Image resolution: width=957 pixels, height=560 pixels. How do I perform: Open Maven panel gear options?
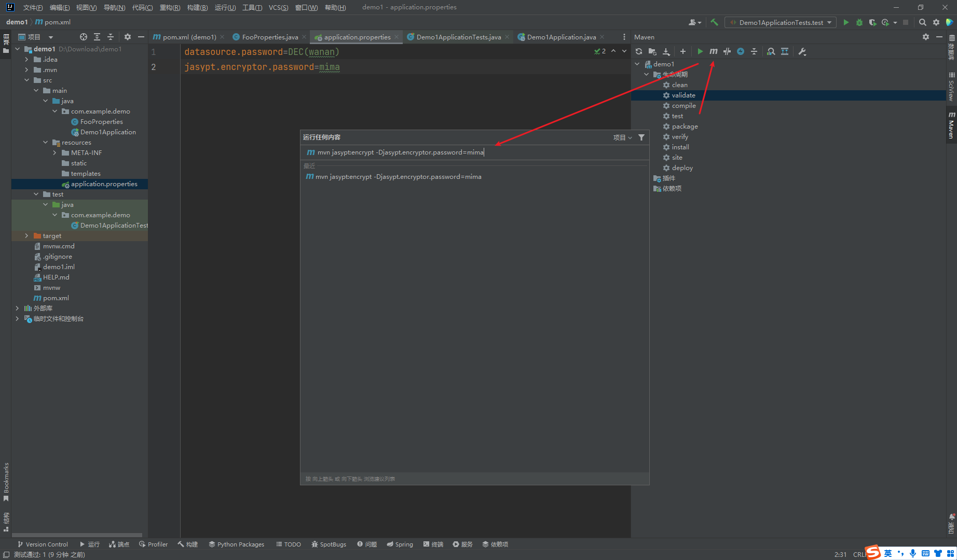coord(926,37)
